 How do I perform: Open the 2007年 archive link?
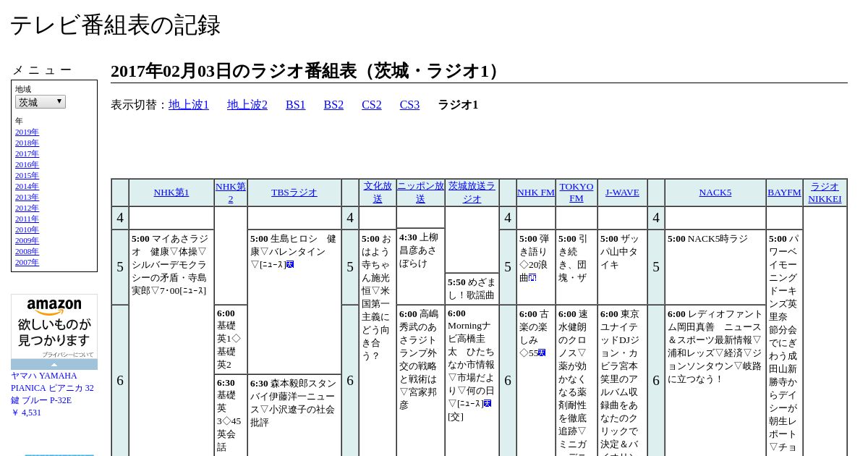pos(27,262)
